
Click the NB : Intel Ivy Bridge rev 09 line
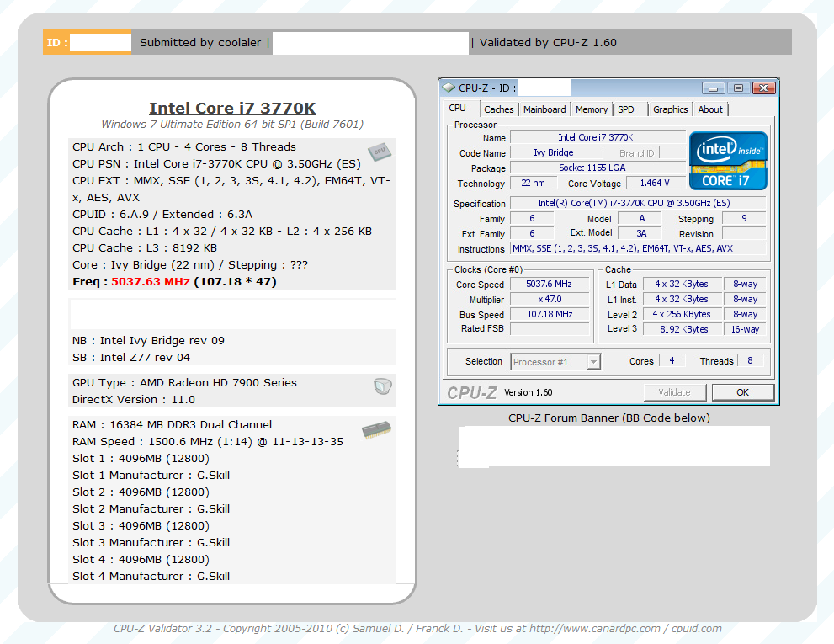point(148,341)
